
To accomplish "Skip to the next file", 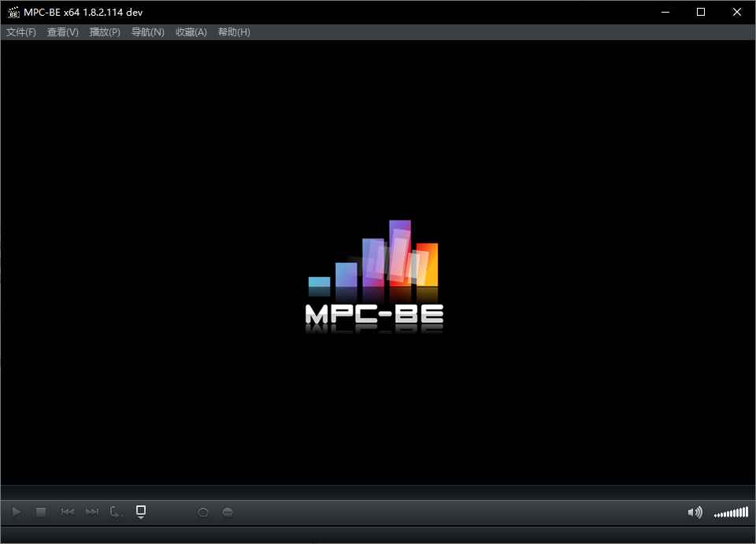I will 91,511.
